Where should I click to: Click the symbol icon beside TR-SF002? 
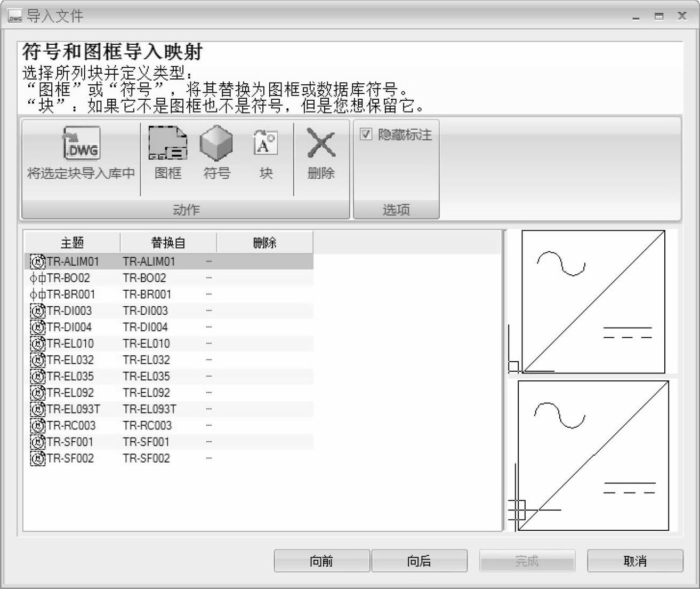37,458
